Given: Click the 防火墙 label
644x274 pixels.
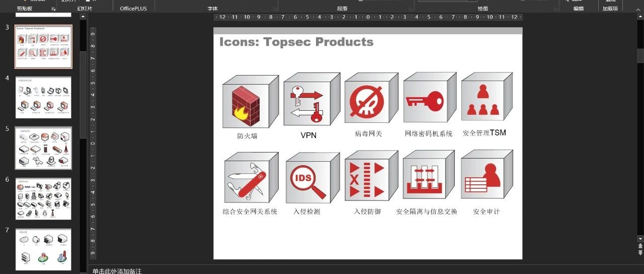Looking at the screenshot, I should pos(248,136).
